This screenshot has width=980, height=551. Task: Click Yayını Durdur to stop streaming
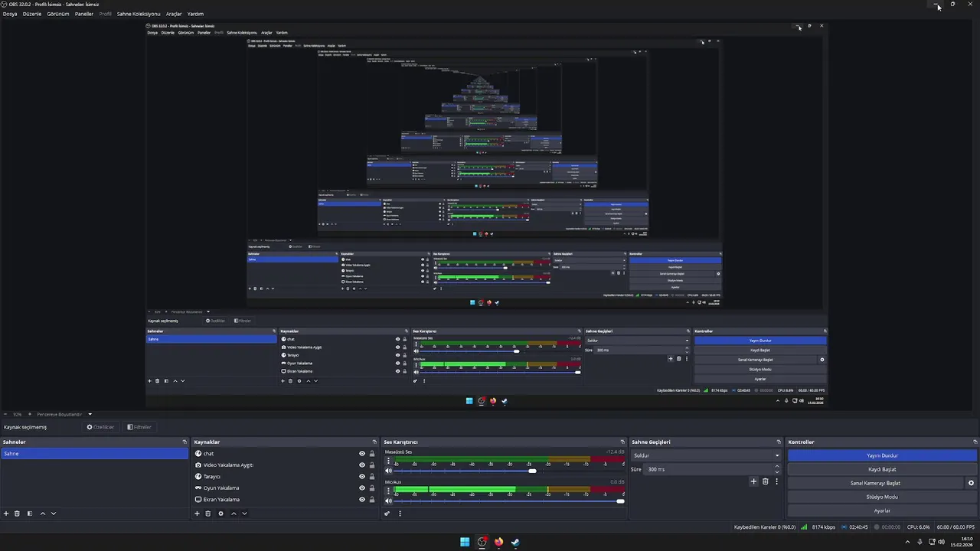882,455
